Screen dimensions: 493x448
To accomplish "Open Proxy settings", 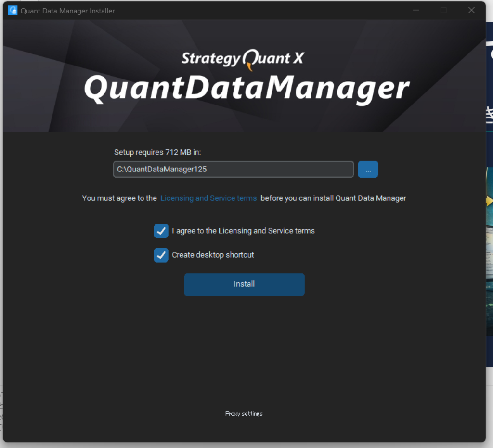I will tap(244, 414).
